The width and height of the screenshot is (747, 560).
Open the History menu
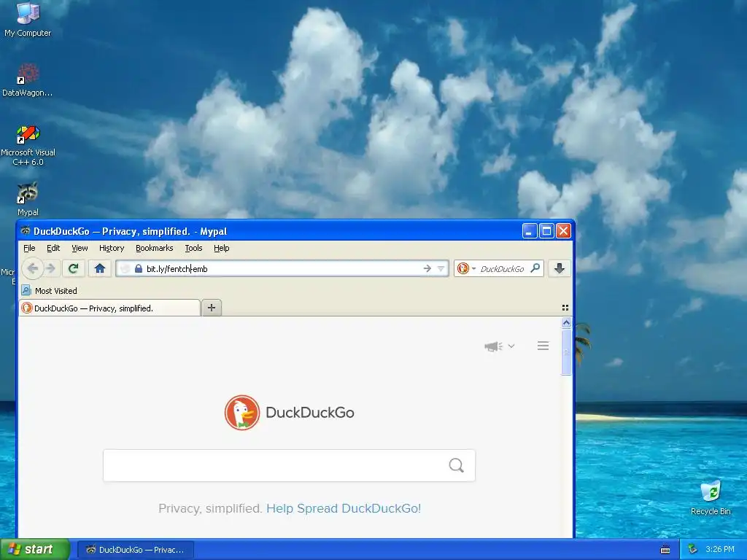112,248
